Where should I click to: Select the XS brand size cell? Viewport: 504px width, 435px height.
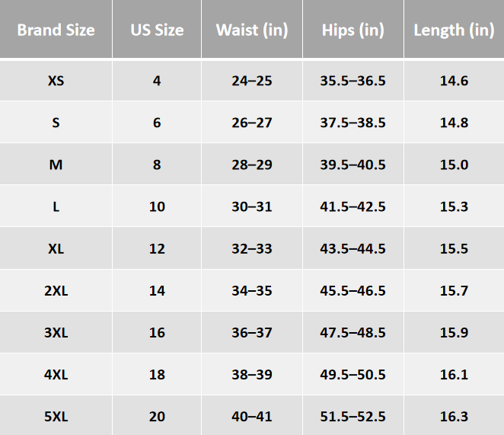click(x=56, y=80)
